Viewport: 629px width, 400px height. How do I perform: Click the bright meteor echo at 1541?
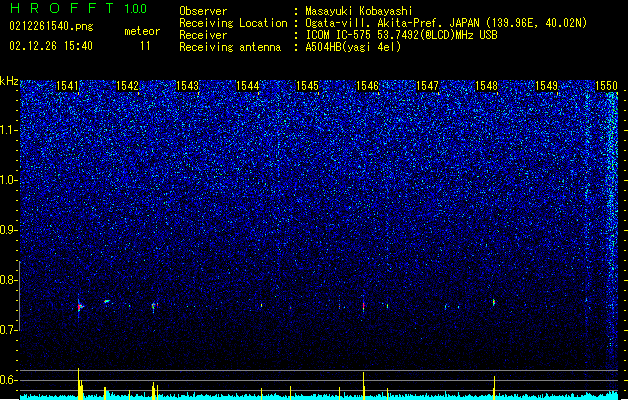coord(80,307)
